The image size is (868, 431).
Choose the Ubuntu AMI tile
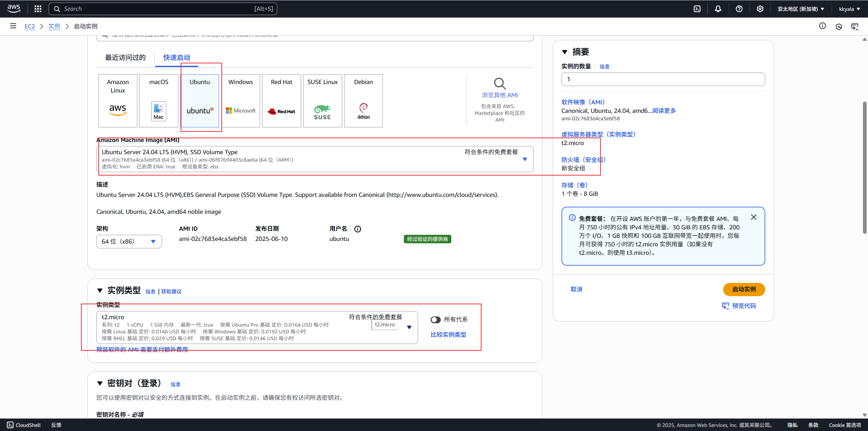click(x=200, y=101)
